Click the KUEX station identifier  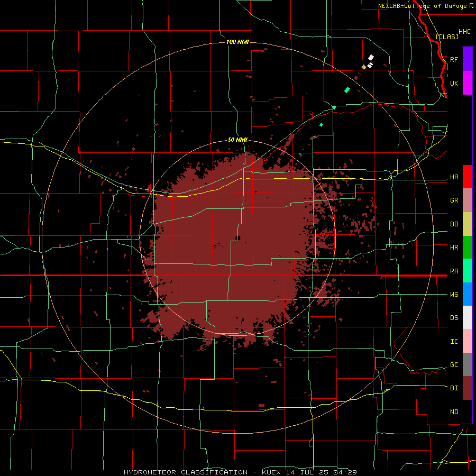tap(271, 472)
